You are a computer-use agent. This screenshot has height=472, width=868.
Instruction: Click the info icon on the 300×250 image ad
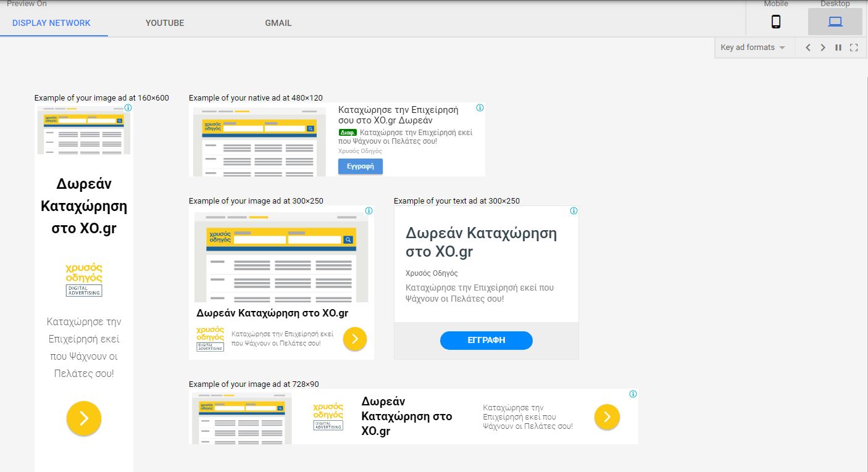(369, 210)
